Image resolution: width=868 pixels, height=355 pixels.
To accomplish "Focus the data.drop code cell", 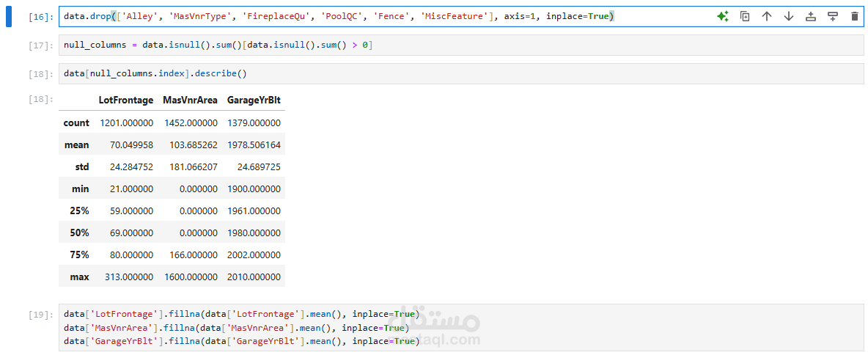I will coord(461,17).
